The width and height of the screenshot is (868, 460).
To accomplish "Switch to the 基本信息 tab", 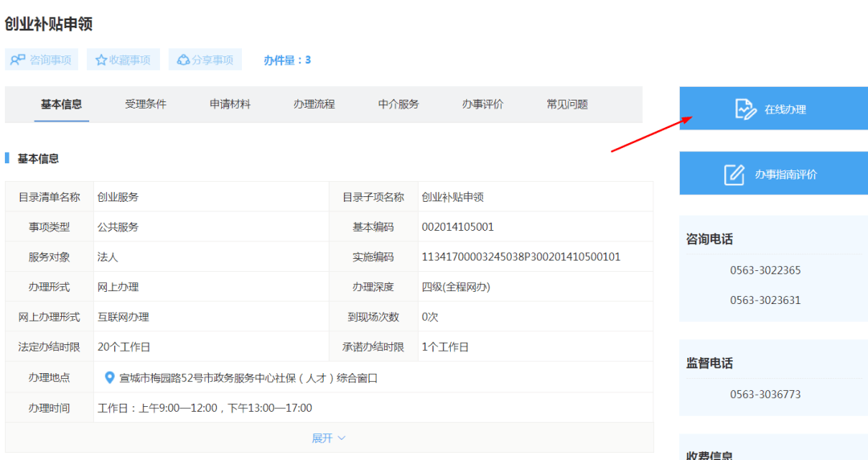I will click(61, 105).
